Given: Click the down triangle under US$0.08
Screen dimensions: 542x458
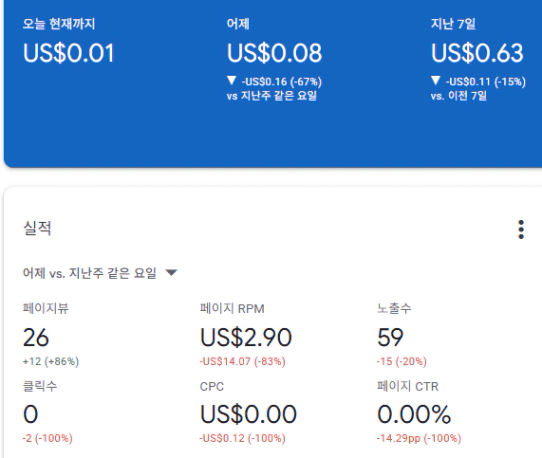Looking at the screenshot, I should pos(232,81).
